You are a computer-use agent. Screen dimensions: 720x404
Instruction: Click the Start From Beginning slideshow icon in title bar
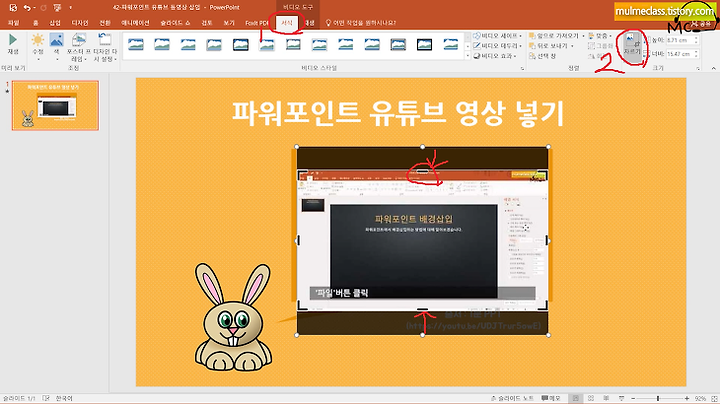coord(57,7)
